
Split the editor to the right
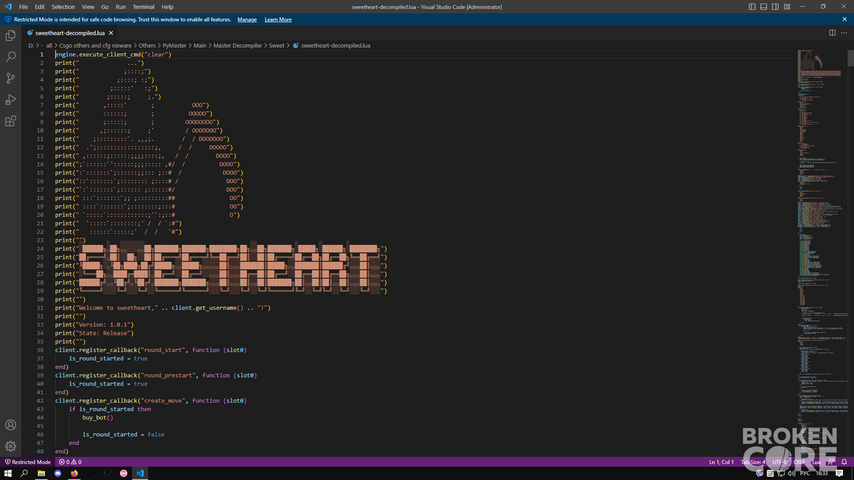pos(832,33)
